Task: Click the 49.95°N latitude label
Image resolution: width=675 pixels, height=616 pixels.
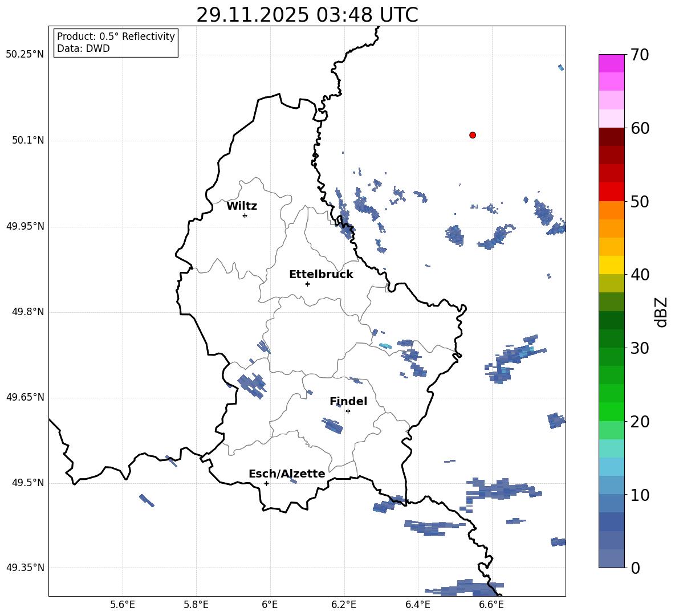Action: pyautogui.click(x=25, y=226)
